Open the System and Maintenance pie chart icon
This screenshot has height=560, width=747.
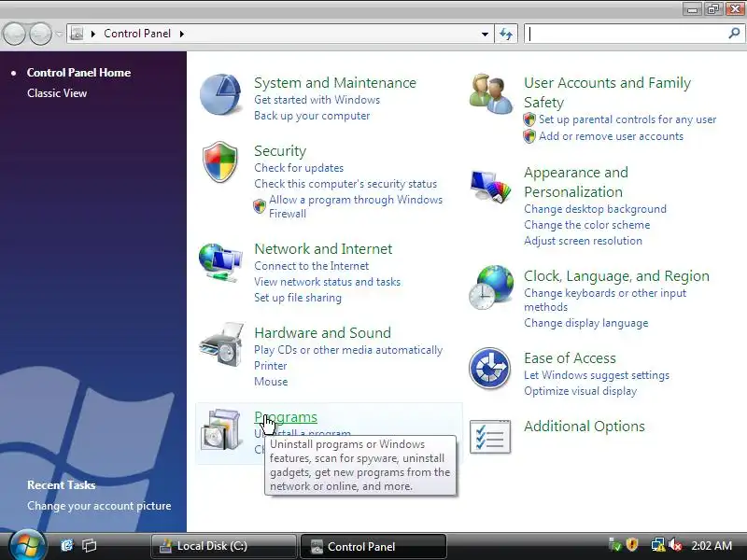click(220, 94)
